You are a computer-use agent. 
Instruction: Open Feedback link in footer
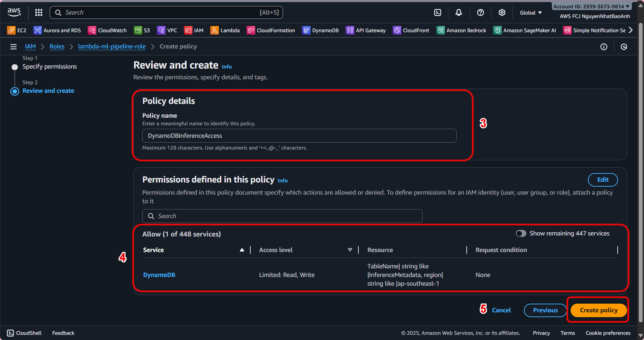click(x=63, y=333)
